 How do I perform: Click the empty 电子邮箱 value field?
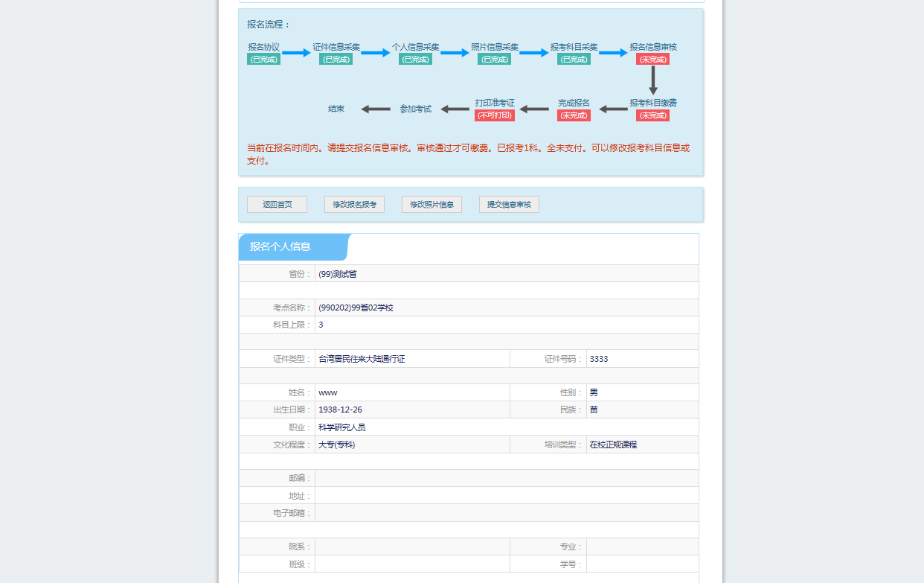click(506, 513)
